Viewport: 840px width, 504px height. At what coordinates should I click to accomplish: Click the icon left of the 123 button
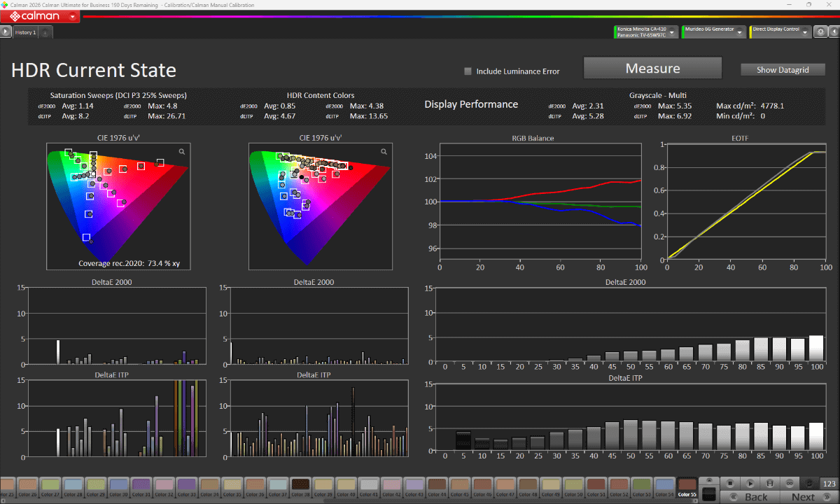point(810,483)
